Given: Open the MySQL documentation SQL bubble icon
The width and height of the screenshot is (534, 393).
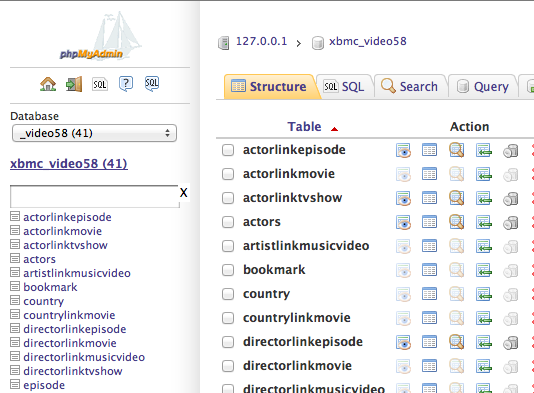Looking at the screenshot, I should coord(152,84).
